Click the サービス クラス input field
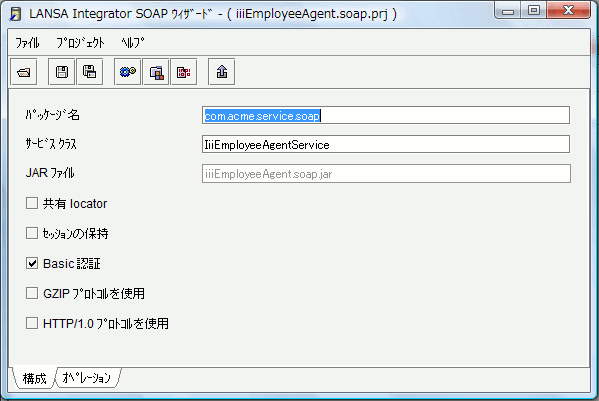The image size is (599, 401). (x=386, y=144)
